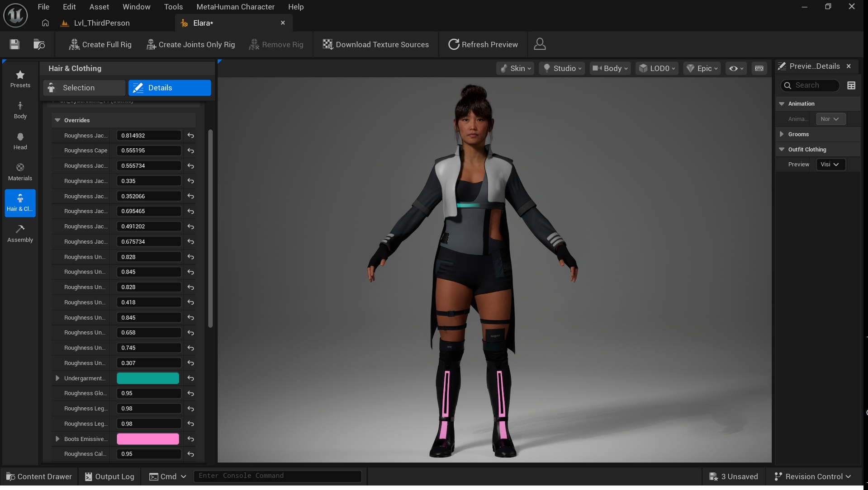
Task: Open the Cmd dropdown
Action: (167, 476)
